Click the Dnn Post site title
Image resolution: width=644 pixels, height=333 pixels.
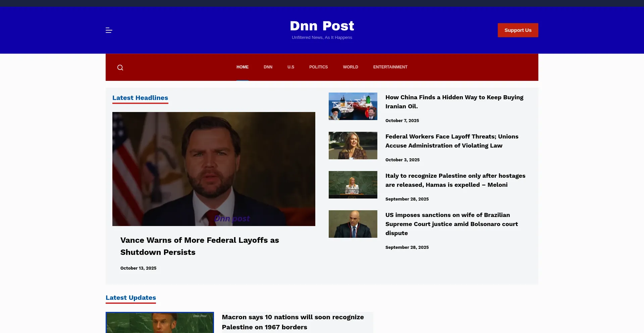[x=322, y=26]
